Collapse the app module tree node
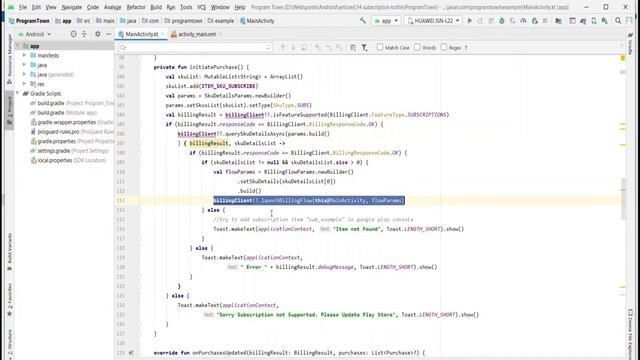 point(18,46)
